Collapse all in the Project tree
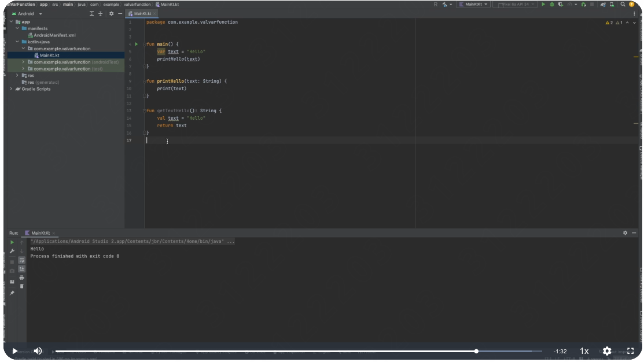This screenshot has height=362, width=644. [x=101, y=13]
